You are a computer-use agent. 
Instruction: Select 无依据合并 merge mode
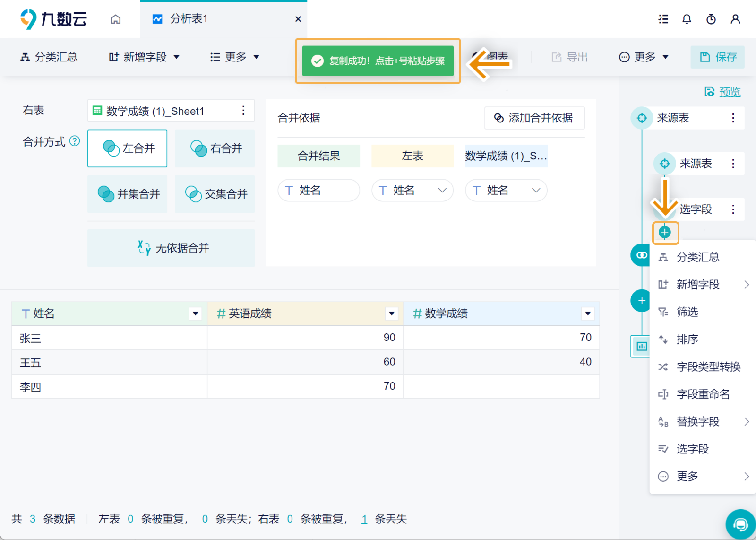[171, 248]
